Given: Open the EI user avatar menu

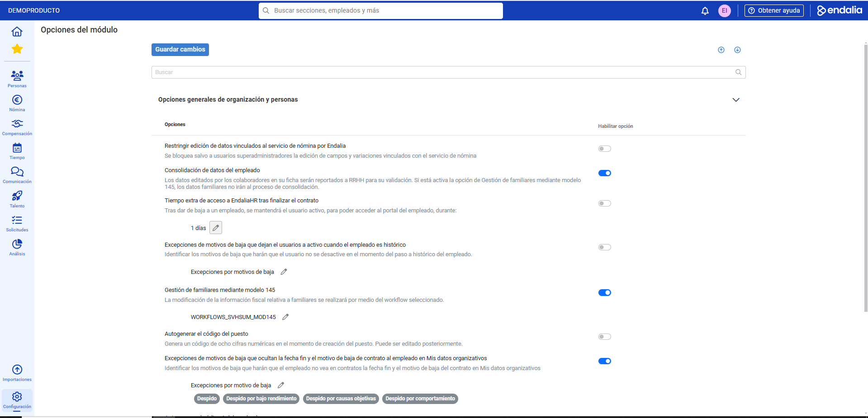Looking at the screenshot, I should [725, 11].
